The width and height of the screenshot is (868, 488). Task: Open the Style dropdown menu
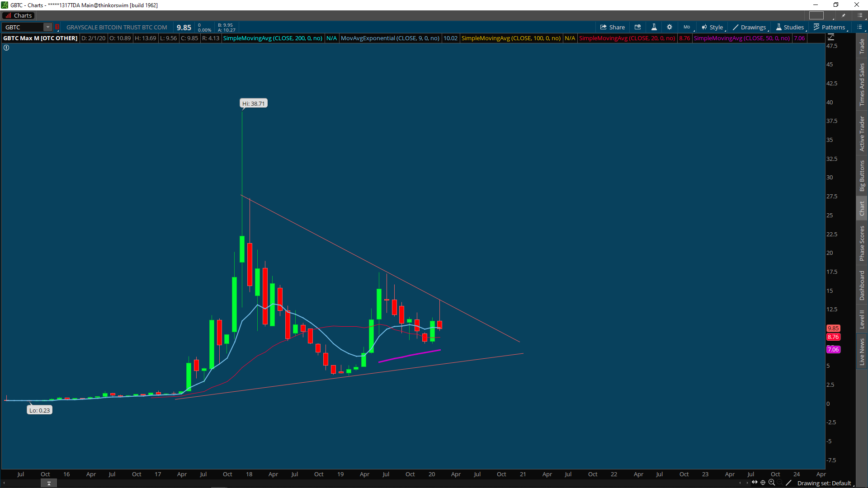(712, 27)
